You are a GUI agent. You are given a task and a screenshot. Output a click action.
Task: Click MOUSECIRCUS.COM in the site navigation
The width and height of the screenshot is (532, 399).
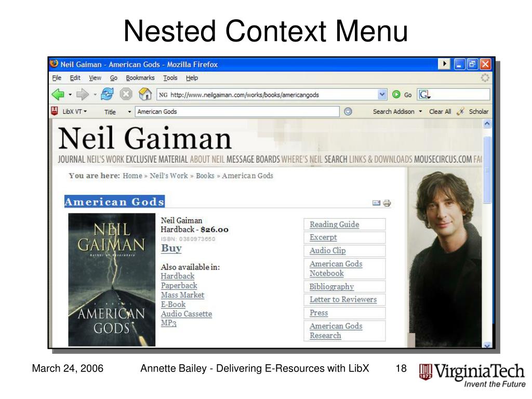pyautogui.click(x=443, y=159)
